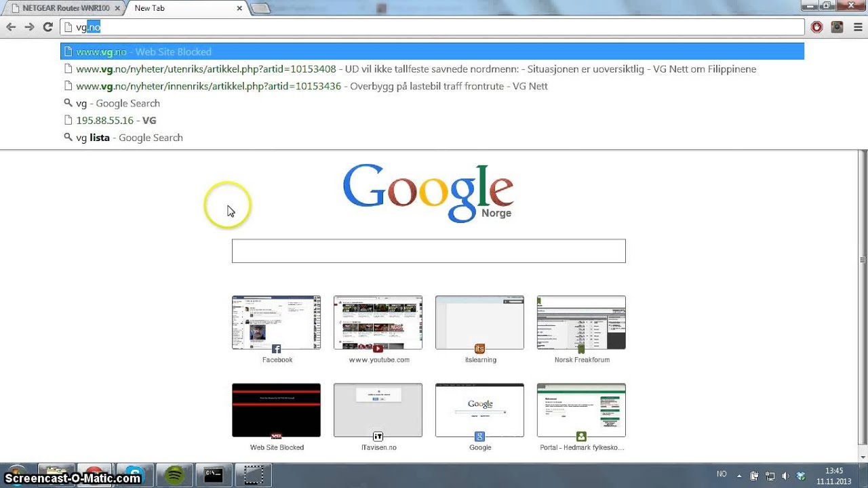Image resolution: width=868 pixels, height=488 pixels.
Task: Choose the www.vg.no Web Site Blocked suggestion
Action: tap(432, 52)
